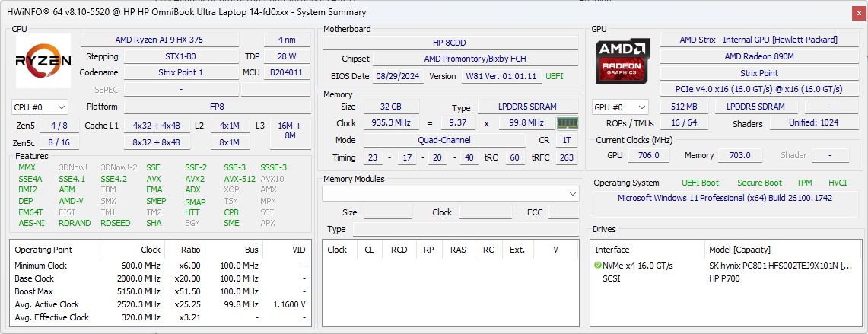Click the AMD Radeon Graphics logo
Screen dimensions: 868x334
623,61
